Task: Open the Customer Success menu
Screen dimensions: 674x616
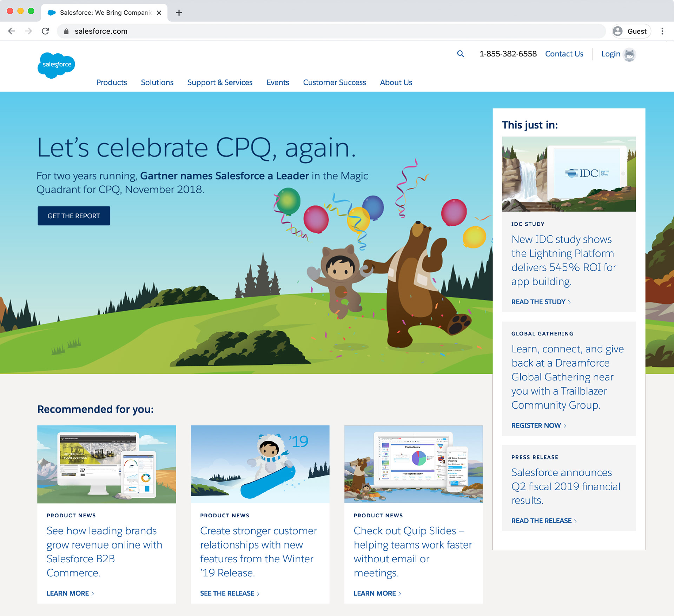Action: [335, 82]
